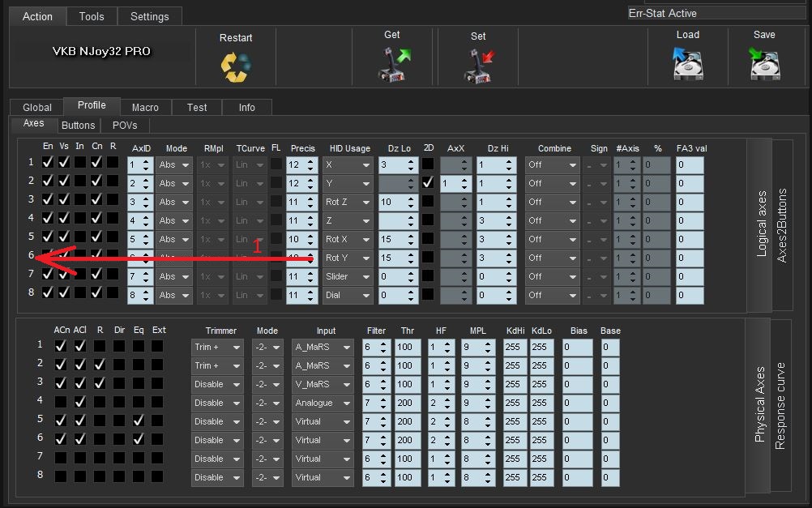
Task: Click the Set joystick icon
Action: (x=478, y=65)
